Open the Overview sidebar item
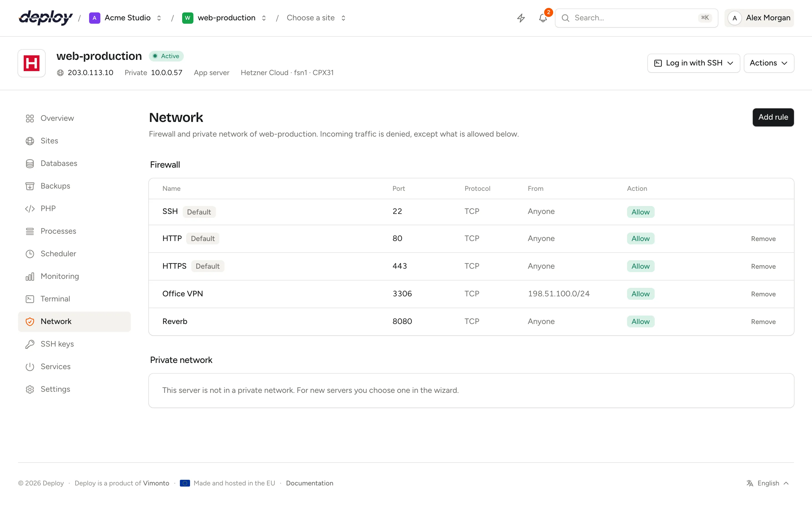 coord(74,118)
